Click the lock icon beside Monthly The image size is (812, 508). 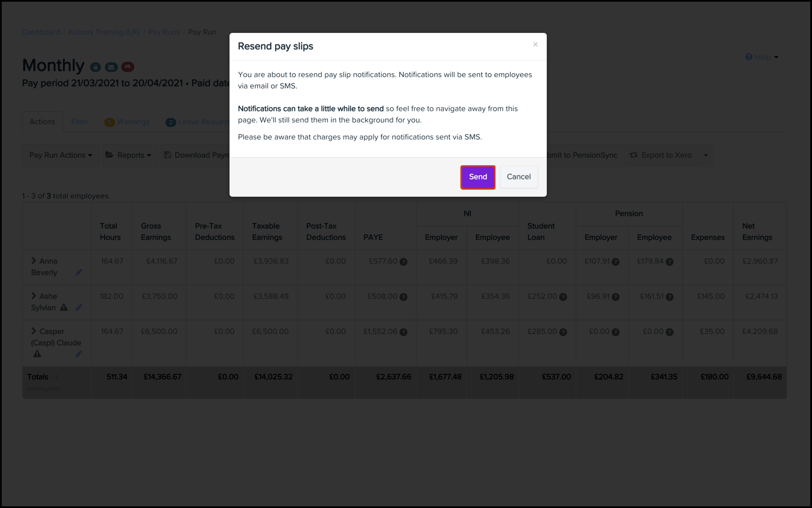[x=95, y=67]
